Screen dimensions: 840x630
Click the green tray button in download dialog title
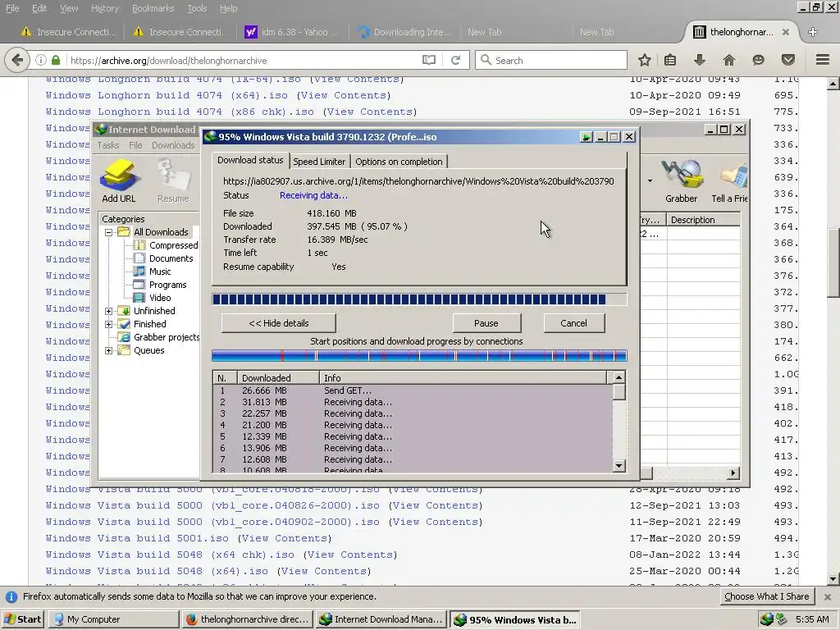[x=586, y=137]
